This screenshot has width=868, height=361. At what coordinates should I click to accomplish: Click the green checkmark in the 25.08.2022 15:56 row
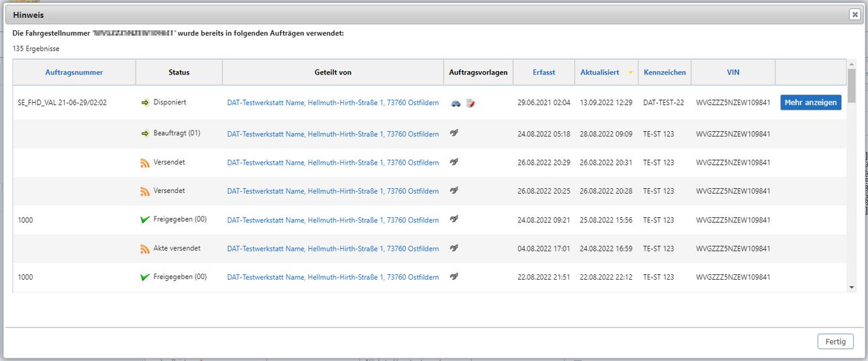point(144,220)
